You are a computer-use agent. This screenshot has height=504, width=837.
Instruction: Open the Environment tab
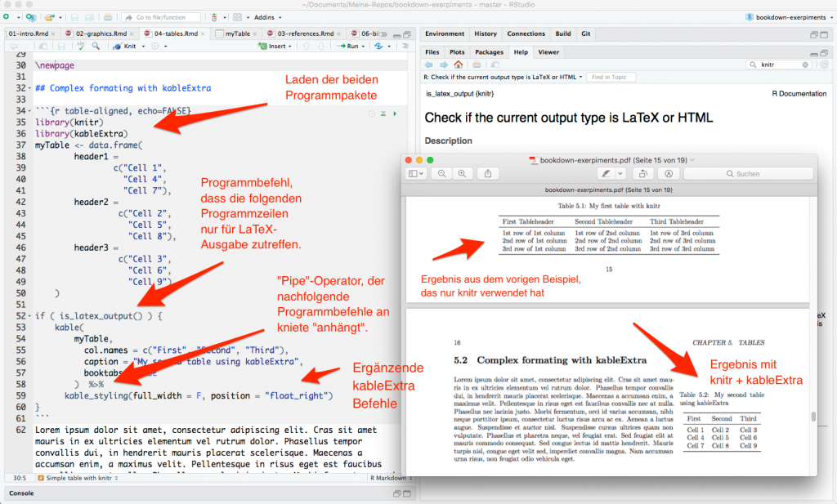pyautogui.click(x=445, y=33)
